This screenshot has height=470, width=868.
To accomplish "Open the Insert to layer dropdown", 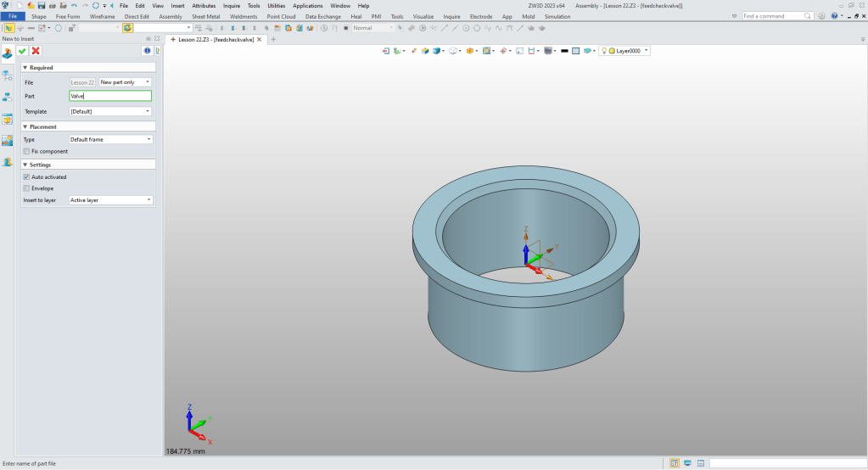I will point(110,200).
